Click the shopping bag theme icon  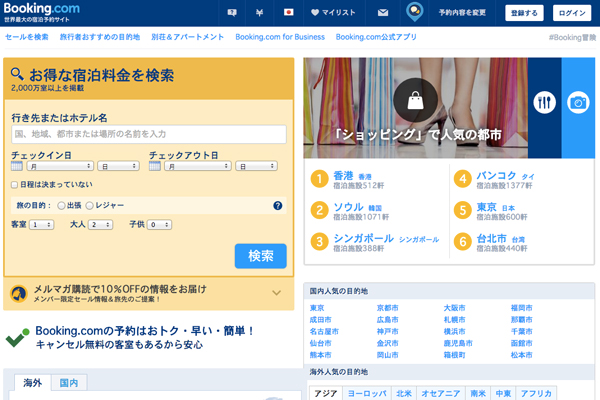pos(415,100)
